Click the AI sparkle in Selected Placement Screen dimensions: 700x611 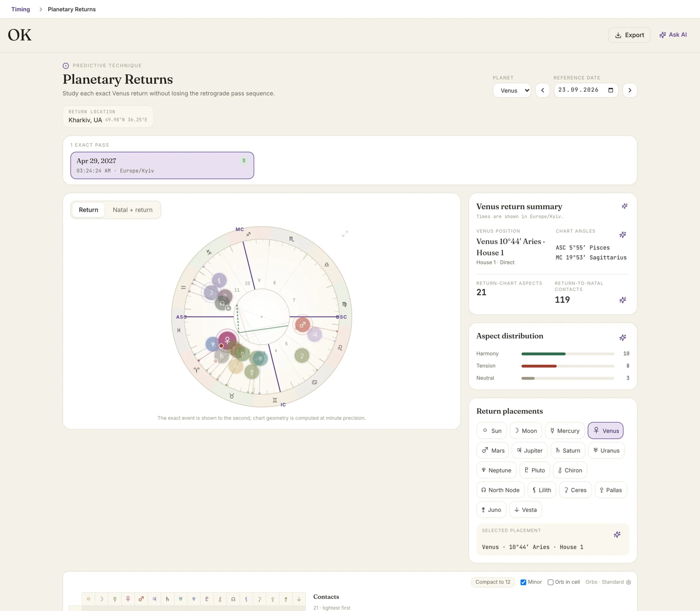tap(617, 534)
